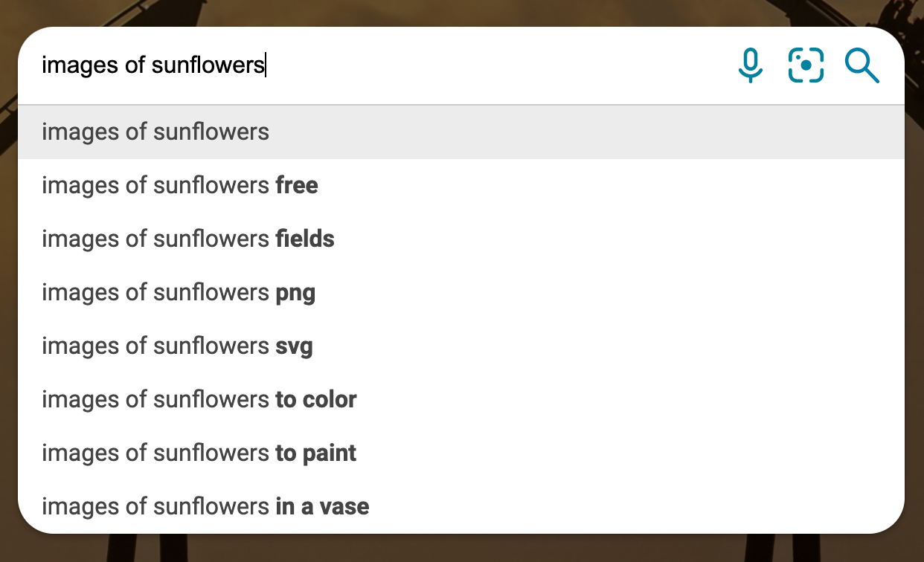Click the bold word 'free' in the suggestions
Image resolution: width=924 pixels, height=562 pixels.
297,185
